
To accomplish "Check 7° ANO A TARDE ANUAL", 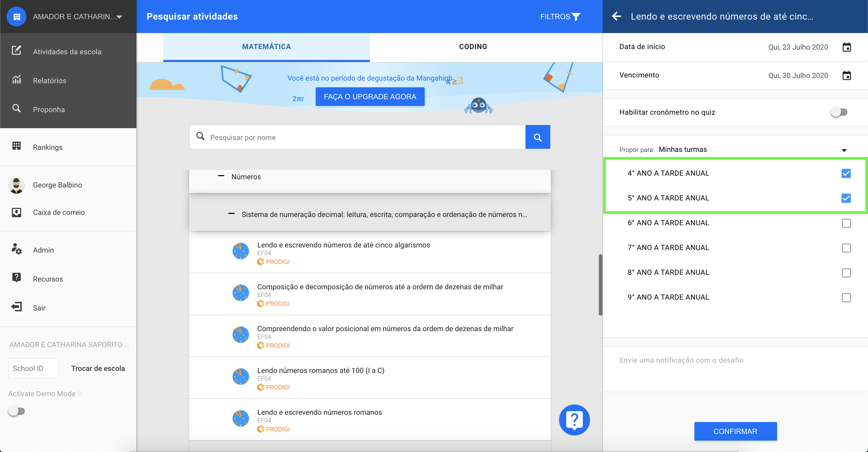I will pyautogui.click(x=846, y=248).
